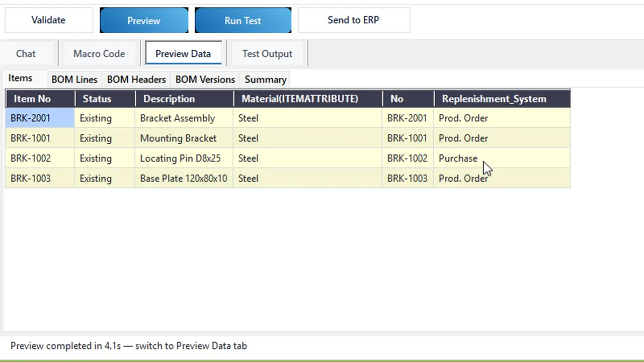
Task: Click Existing status in Mounting Bracket row
Action: (x=105, y=138)
